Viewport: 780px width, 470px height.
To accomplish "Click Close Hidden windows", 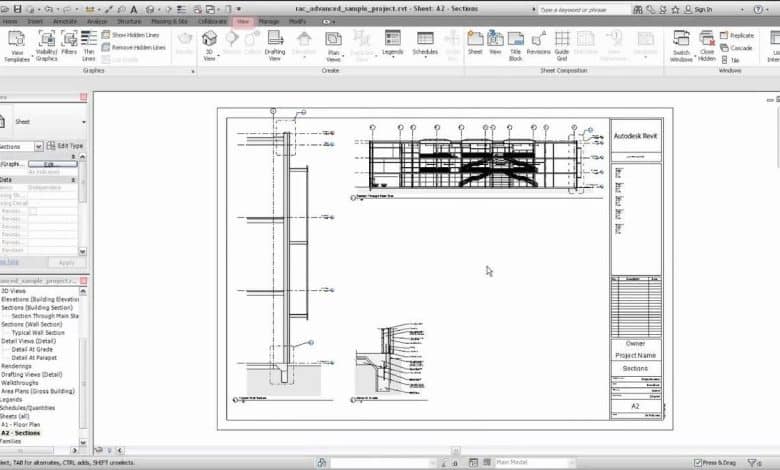I will 706,45.
